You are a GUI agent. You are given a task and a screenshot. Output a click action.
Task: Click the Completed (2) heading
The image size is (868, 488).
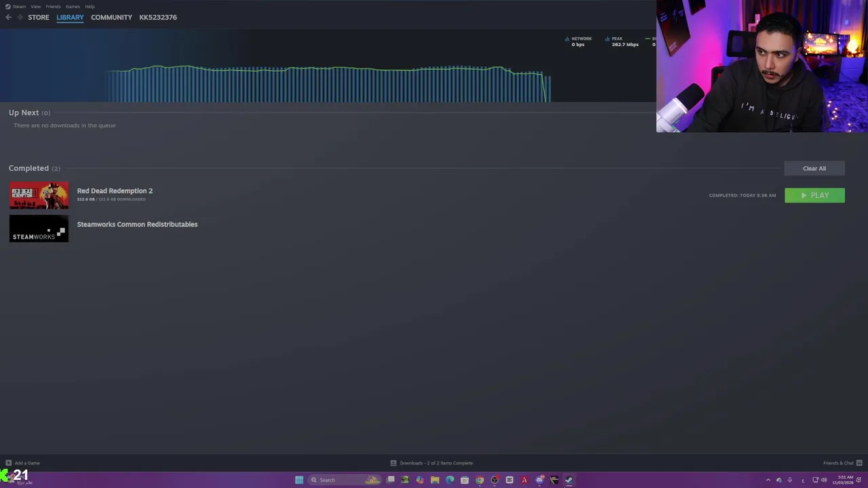pyautogui.click(x=34, y=168)
